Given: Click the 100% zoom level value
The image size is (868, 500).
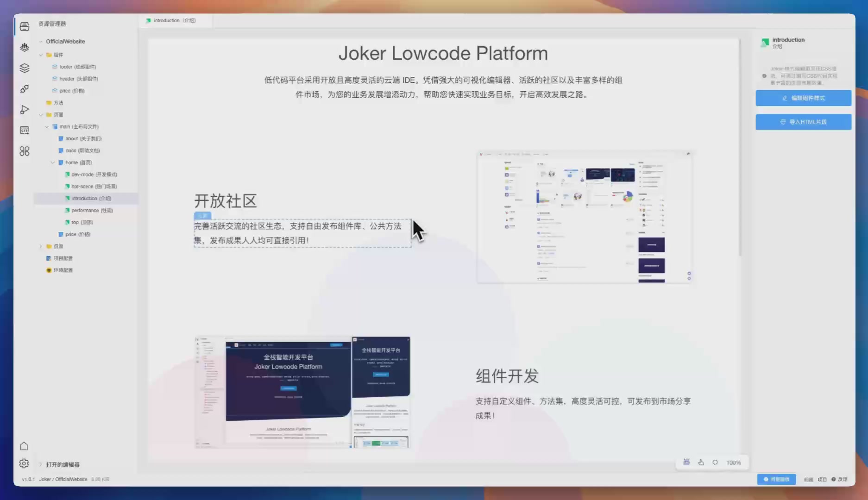Looking at the screenshot, I should click(x=734, y=462).
